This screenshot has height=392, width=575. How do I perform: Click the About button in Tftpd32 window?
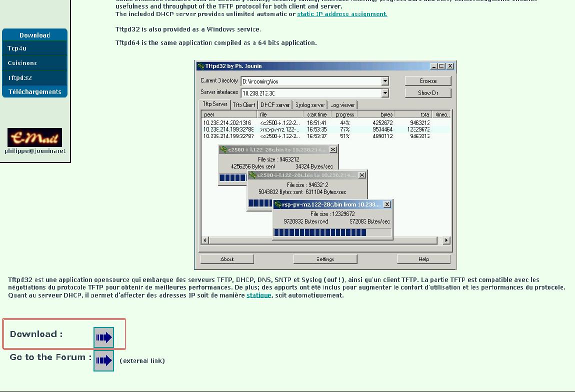(x=227, y=259)
